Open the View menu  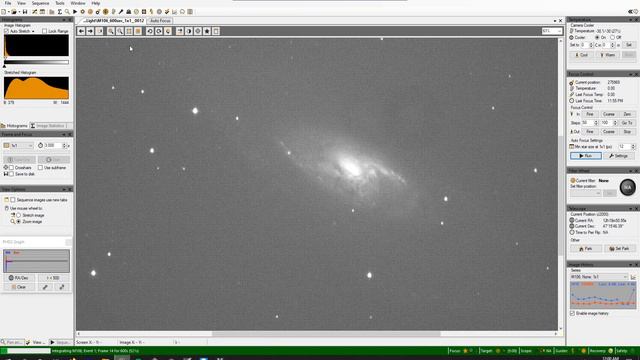[21, 3]
